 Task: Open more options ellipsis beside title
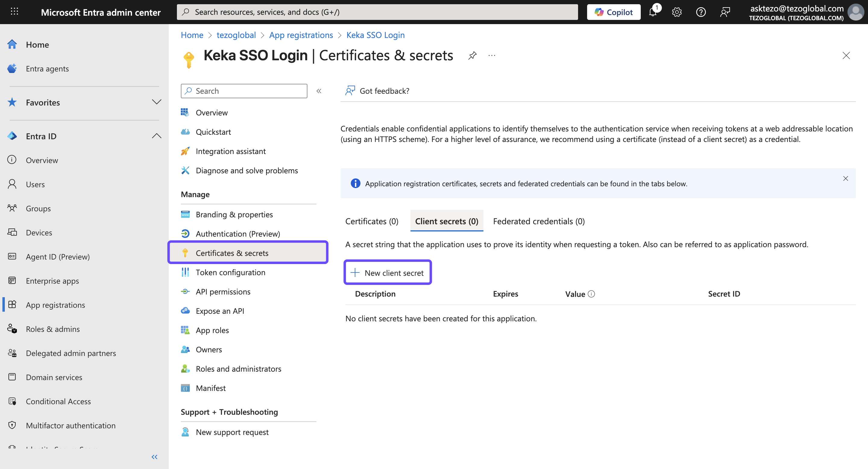[x=492, y=55]
